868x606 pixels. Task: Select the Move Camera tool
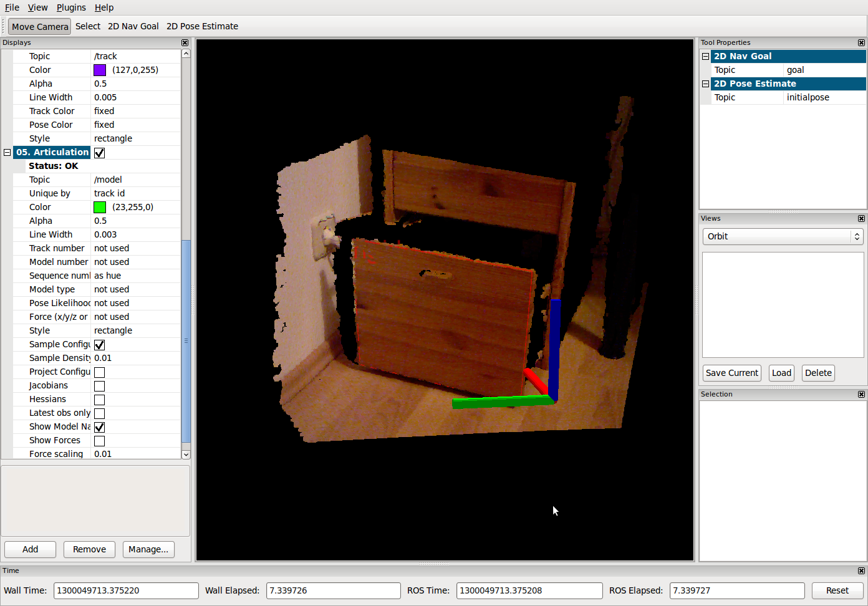(x=39, y=27)
